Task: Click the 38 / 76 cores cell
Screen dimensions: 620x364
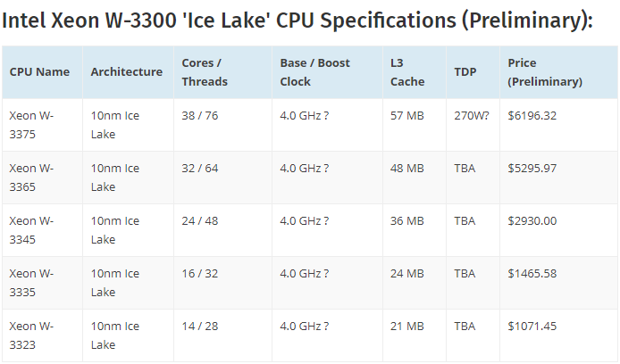Action: (201, 115)
